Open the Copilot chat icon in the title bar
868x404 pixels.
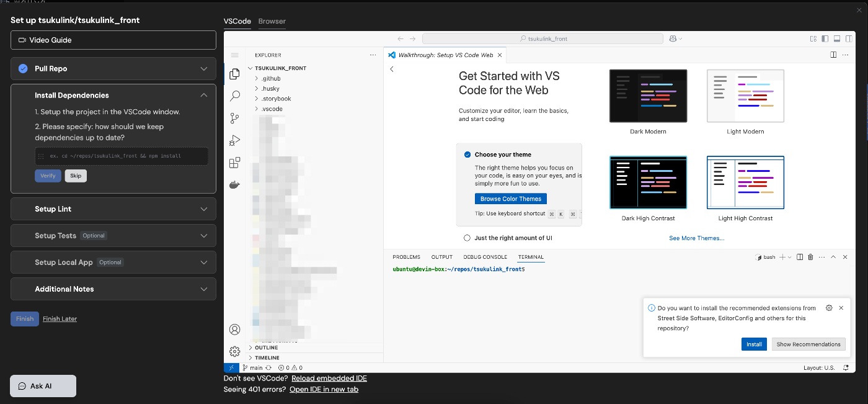pyautogui.click(x=673, y=38)
